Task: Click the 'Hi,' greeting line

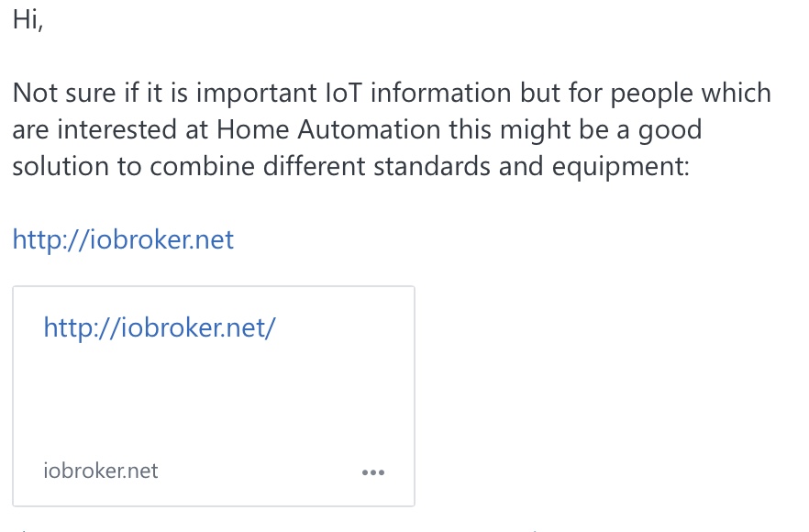Action: click(28, 21)
